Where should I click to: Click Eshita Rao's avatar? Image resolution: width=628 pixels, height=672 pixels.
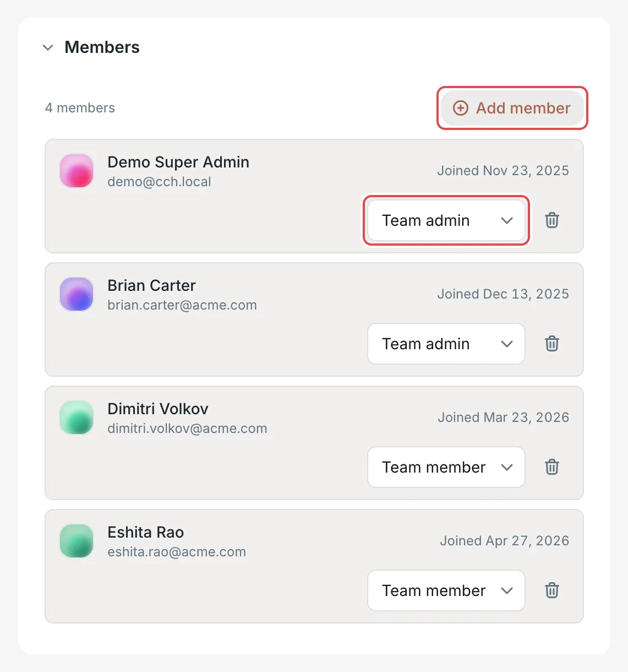pyautogui.click(x=77, y=541)
